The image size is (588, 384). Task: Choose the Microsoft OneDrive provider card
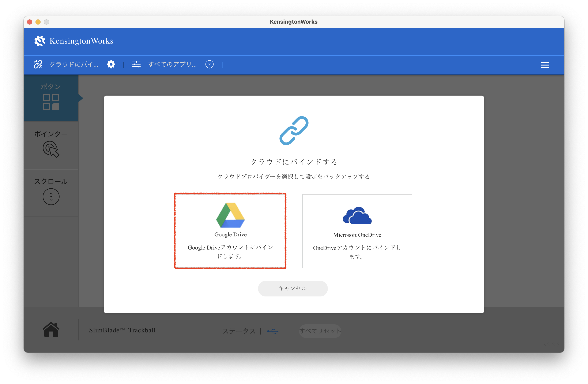(x=357, y=231)
